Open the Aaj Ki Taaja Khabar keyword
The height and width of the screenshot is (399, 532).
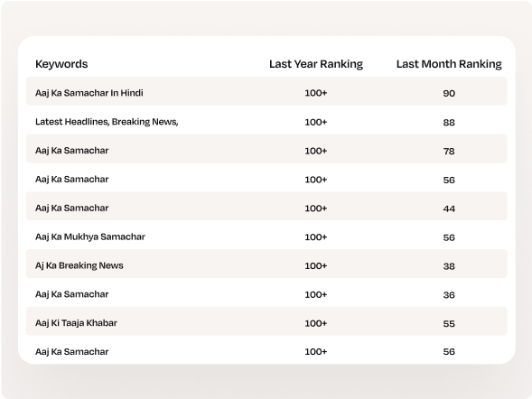(x=77, y=323)
